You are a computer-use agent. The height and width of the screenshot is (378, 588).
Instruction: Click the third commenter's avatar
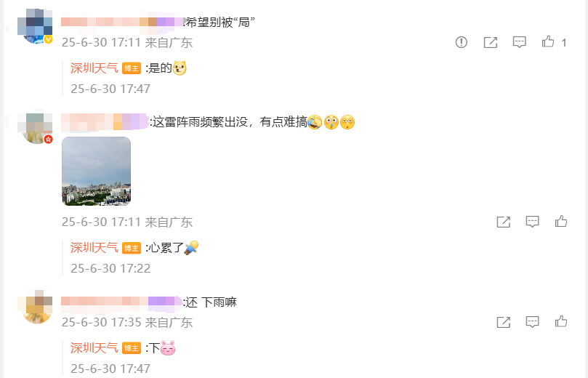pyautogui.click(x=35, y=307)
